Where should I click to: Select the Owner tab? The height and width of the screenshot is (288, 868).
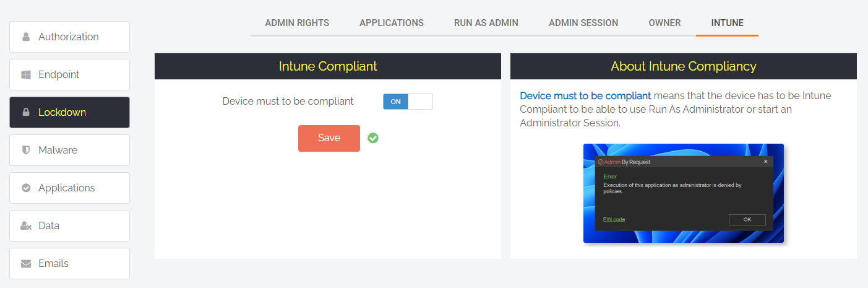point(664,23)
